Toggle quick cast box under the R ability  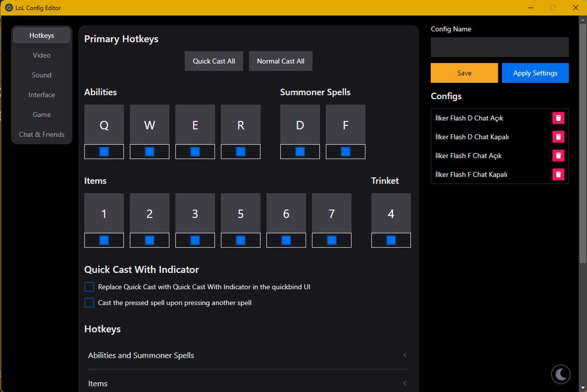tap(241, 152)
